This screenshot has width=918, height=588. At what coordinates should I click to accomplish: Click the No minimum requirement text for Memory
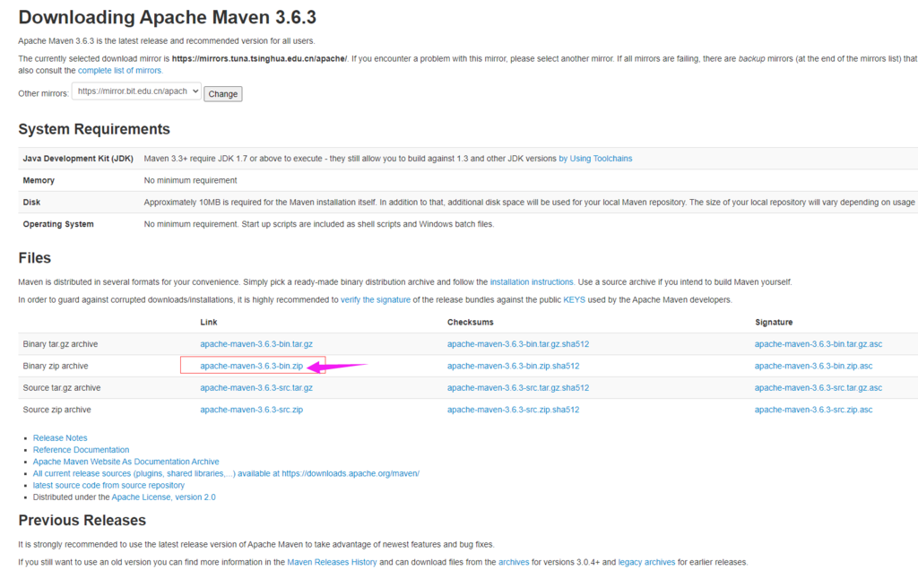click(x=190, y=180)
